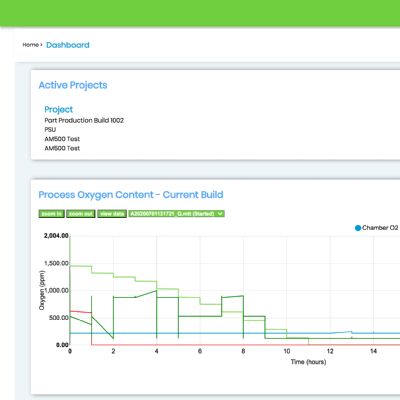This screenshot has width=400, height=400.
Task: Click the Active Projects heading
Action: click(x=73, y=85)
